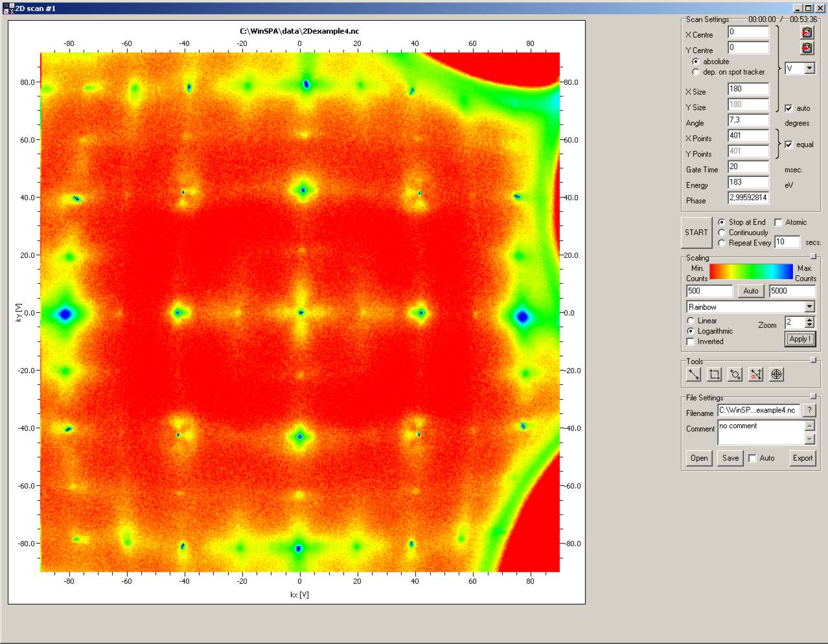
Task: Select the line profile tool
Action: tap(693, 374)
